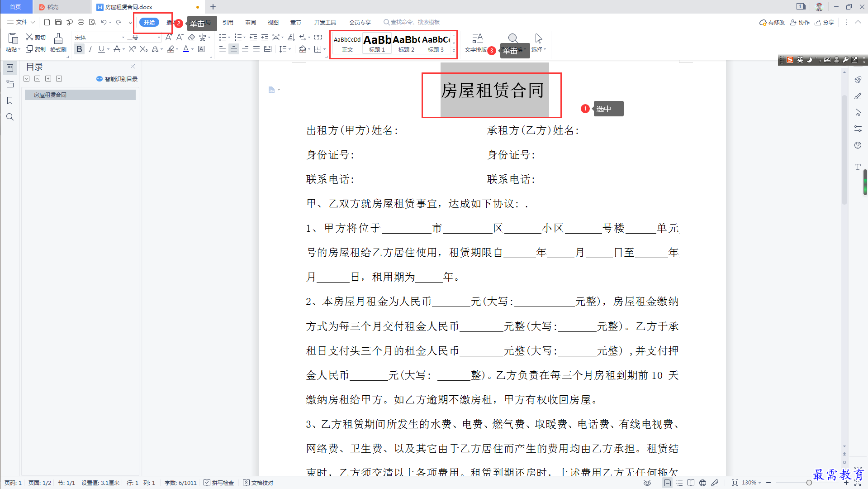This screenshot has width=868, height=489.
Task: Open the Developer Tools tab
Action: point(325,22)
